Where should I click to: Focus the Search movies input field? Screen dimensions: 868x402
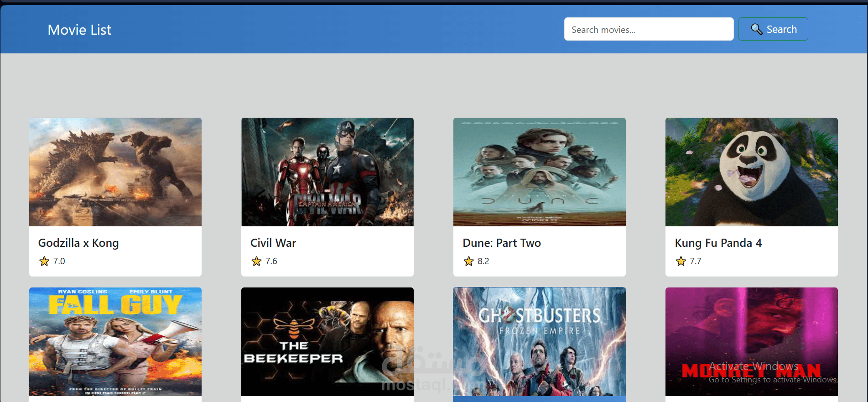[x=649, y=29]
